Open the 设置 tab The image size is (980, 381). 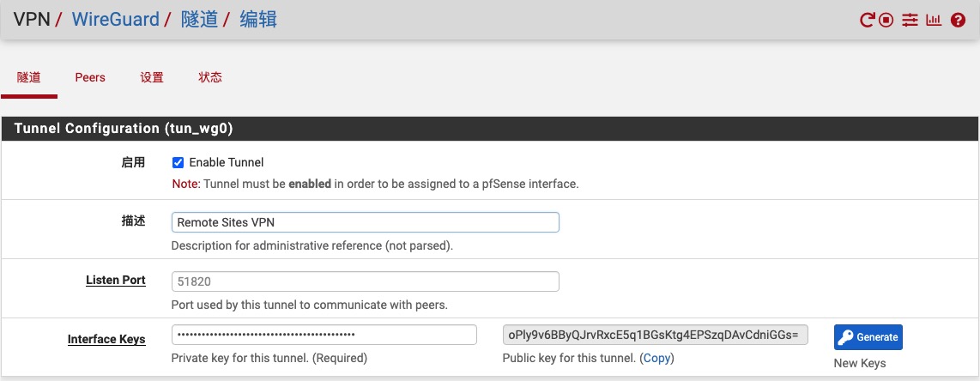152,77
